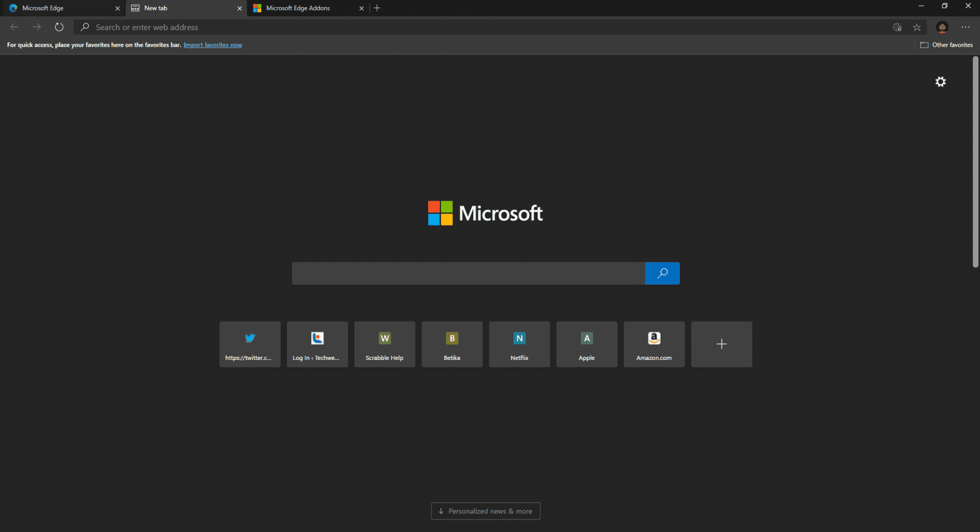Open the page settings gear icon

click(x=940, y=82)
